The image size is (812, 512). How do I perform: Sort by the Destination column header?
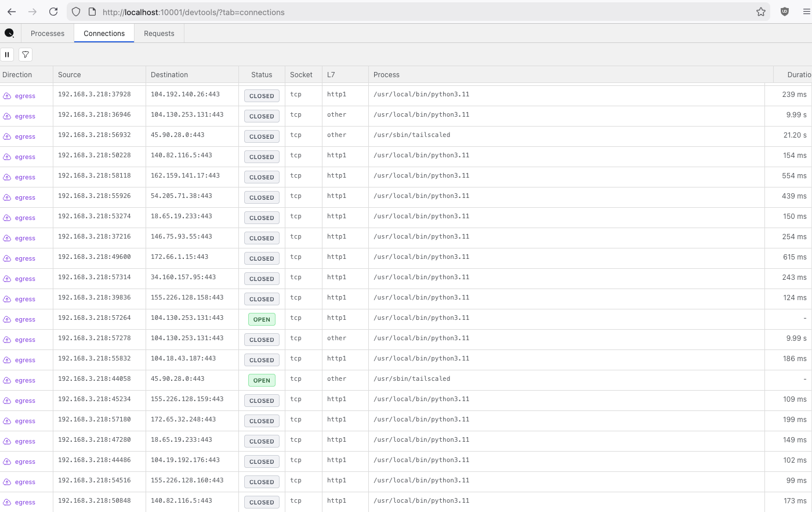169,75
